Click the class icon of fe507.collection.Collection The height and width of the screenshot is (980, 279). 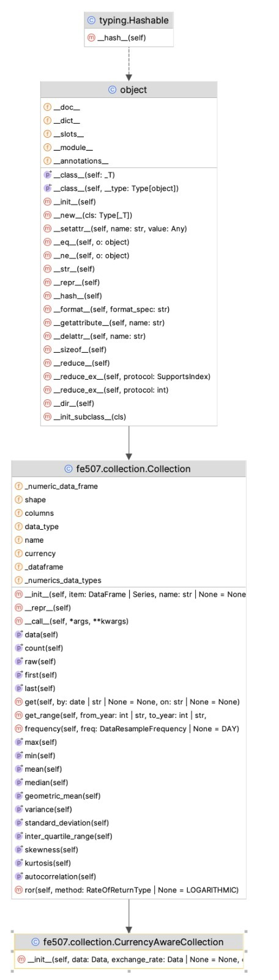(69, 469)
